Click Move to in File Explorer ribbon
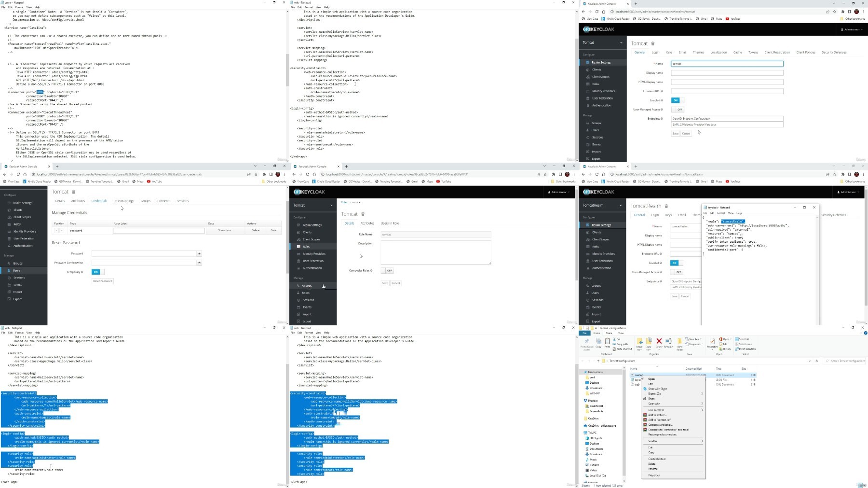 [639, 344]
